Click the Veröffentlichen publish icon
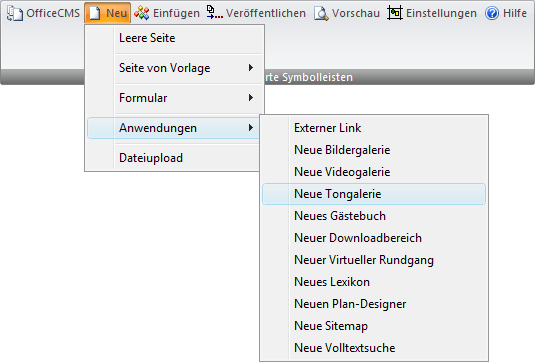The height and width of the screenshot is (362, 535). click(x=215, y=13)
